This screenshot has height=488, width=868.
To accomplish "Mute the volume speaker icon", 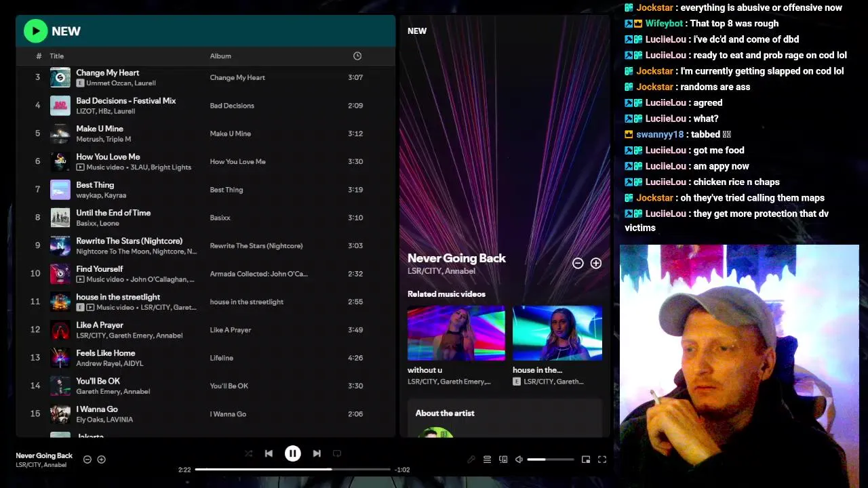I will pyautogui.click(x=519, y=460).
